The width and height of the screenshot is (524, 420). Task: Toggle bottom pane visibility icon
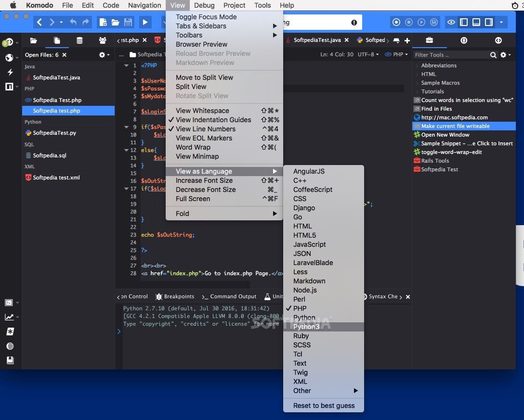[476, 22]
